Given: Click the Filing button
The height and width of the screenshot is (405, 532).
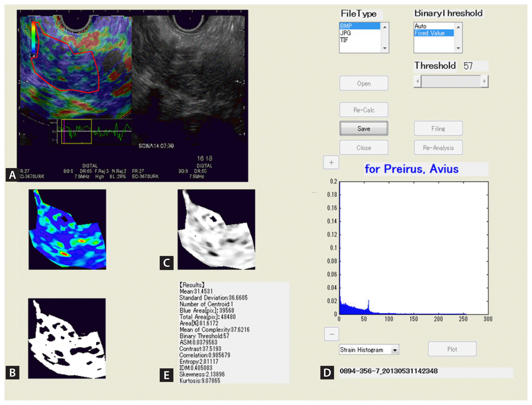Looking at the screenshot, I should [x=438, y=129].
